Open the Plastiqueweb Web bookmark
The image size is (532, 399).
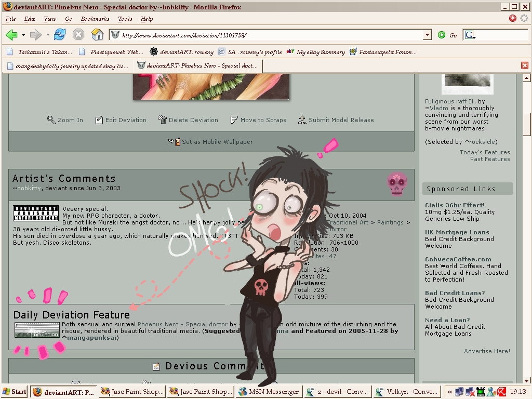111,52
